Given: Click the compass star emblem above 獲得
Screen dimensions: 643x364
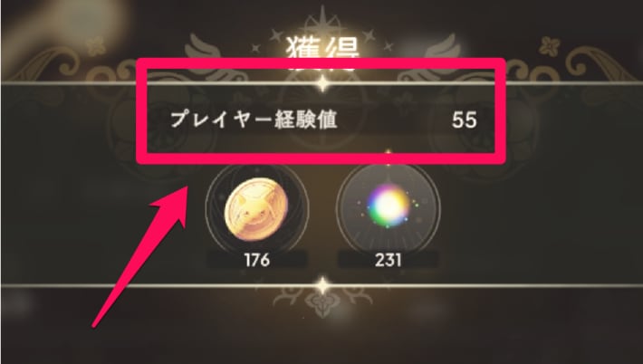Looking at the screenshot, I should [322, 23].
